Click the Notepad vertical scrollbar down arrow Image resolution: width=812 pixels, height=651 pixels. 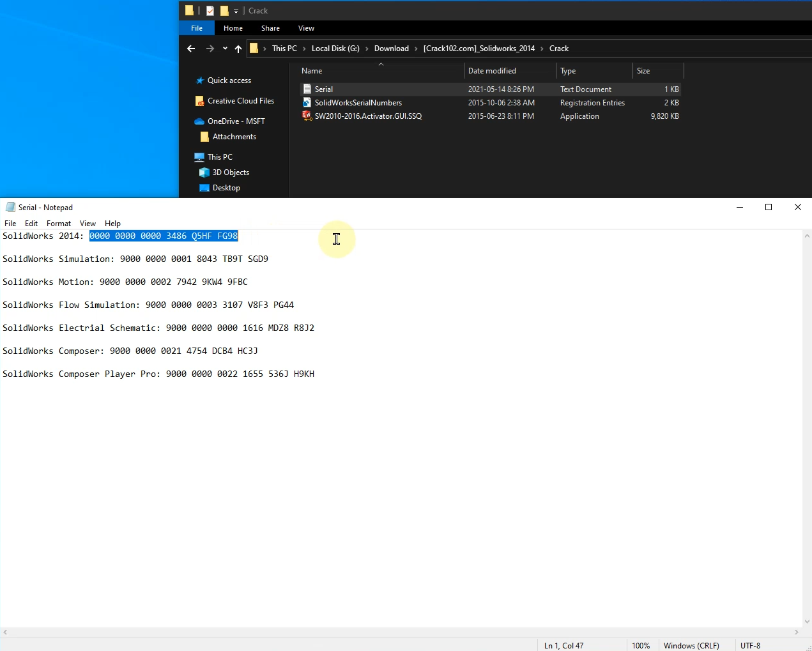pyautogui.click(x=807, y=621)
